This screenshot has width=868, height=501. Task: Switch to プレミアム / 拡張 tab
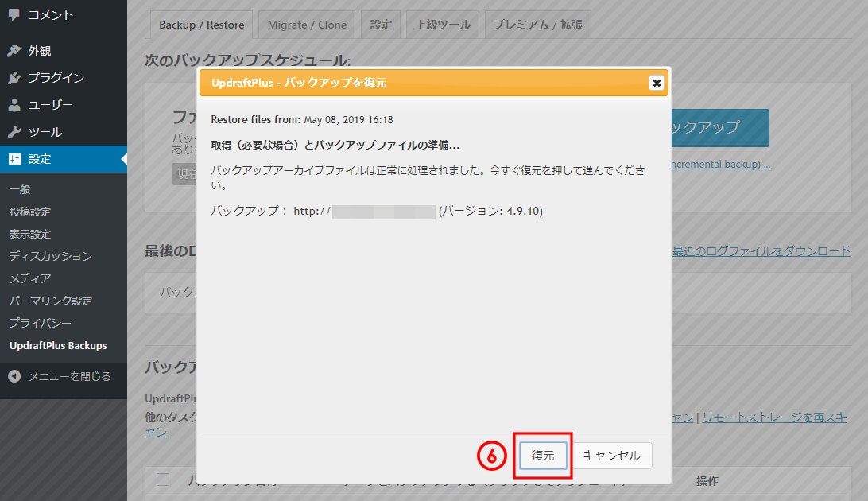537,25
